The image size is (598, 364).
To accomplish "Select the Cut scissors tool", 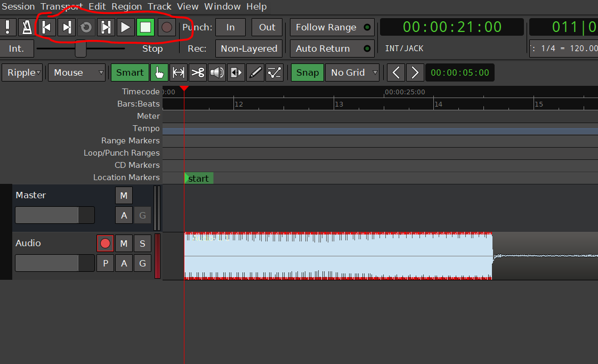I will click(x=198, y=72).
